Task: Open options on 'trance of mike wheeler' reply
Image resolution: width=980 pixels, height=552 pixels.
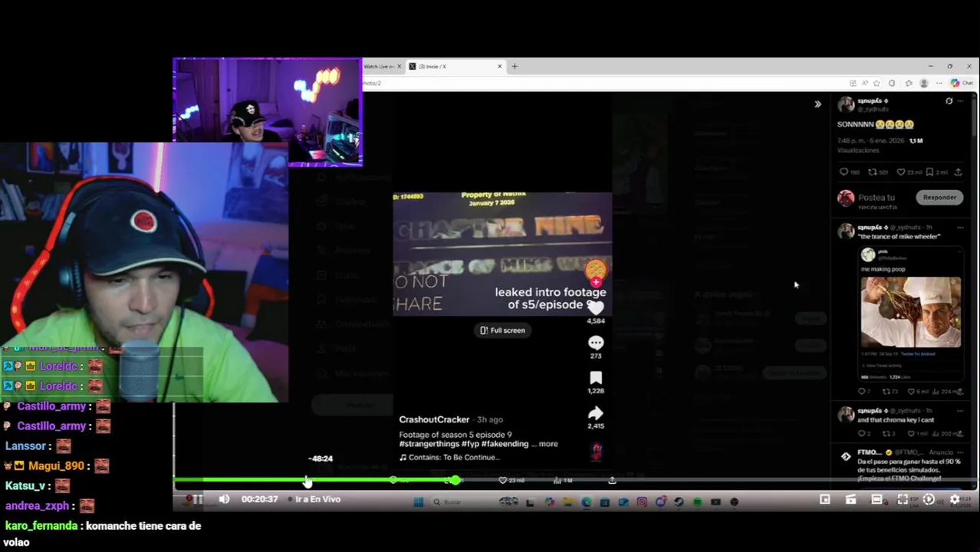Action: pos(960,228)
